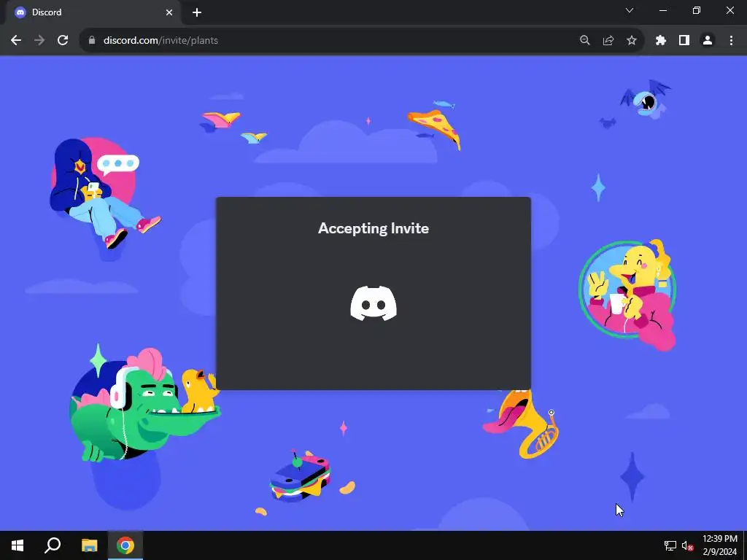Select the Discord browser tab

94,12
